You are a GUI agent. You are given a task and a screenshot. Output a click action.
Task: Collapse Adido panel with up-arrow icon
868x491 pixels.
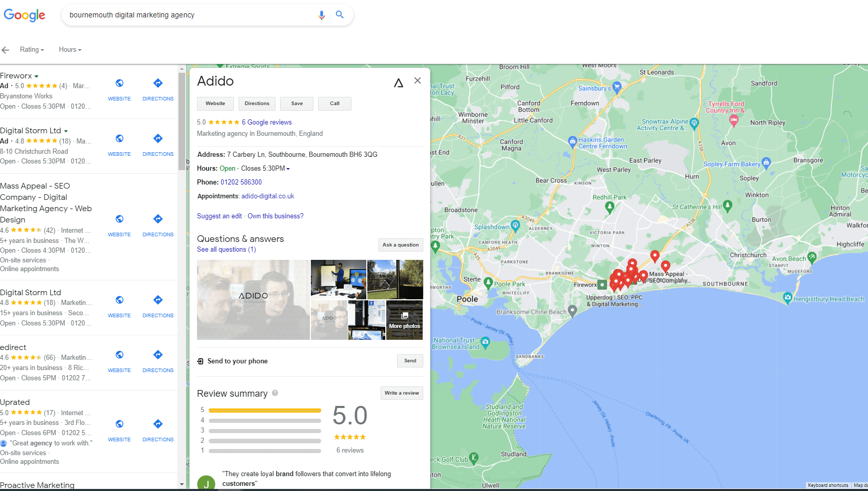click(399, 83)
